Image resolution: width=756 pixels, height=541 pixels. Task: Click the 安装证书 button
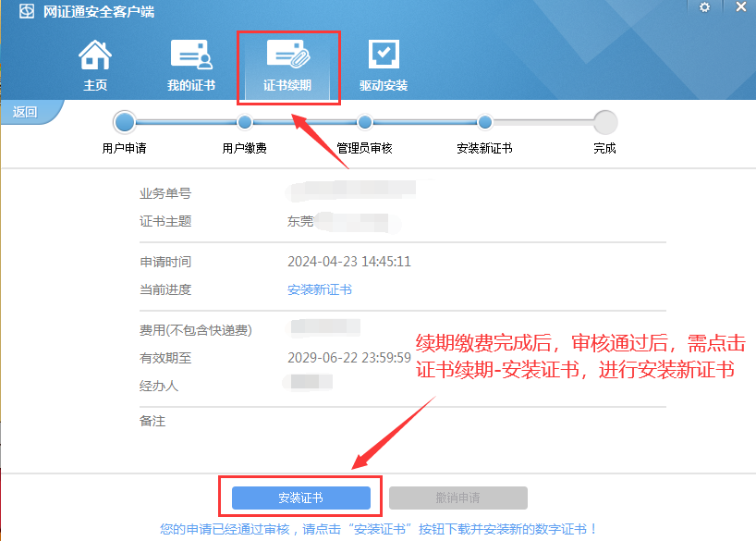300,498
